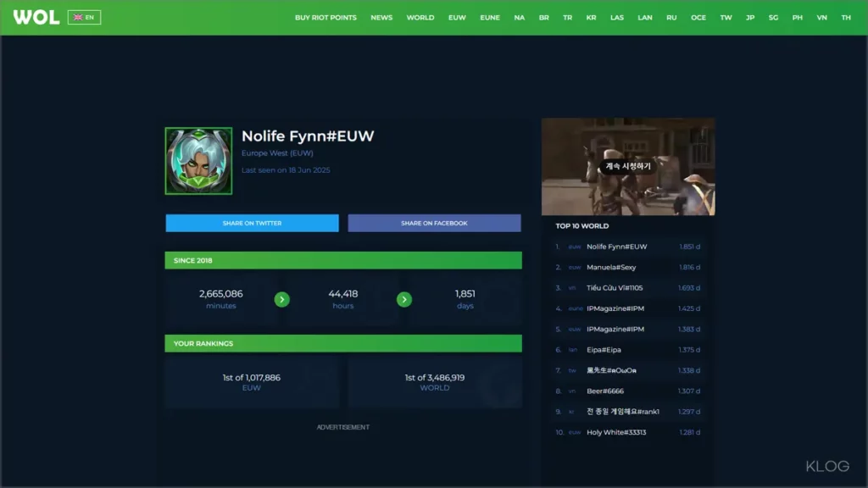Open Manuela#Sexy player profile
Image resolution: width=868 pixels, height=488 pixels.
610,268
